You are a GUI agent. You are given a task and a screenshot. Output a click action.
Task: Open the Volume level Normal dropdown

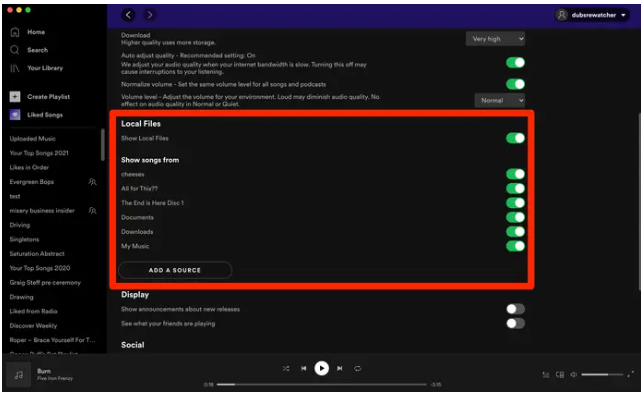500,101
